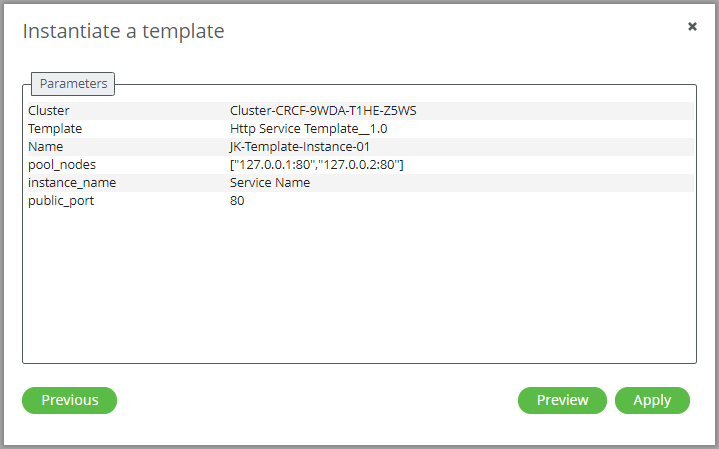The height and width of the screenshot is (449, 719).
Task: Click the pool_nodes parameter label
Action: pos(62,165)
